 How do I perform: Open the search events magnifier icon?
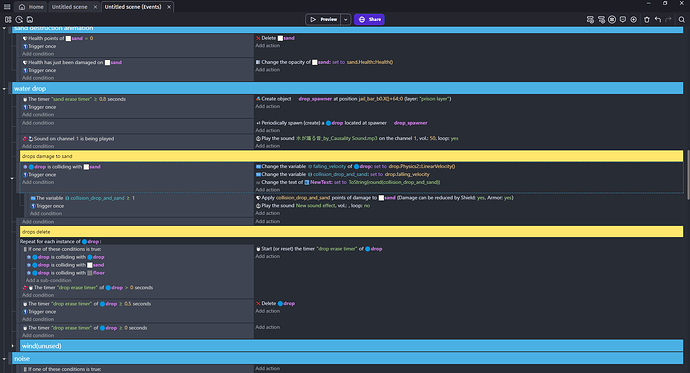tap(681, 19)
